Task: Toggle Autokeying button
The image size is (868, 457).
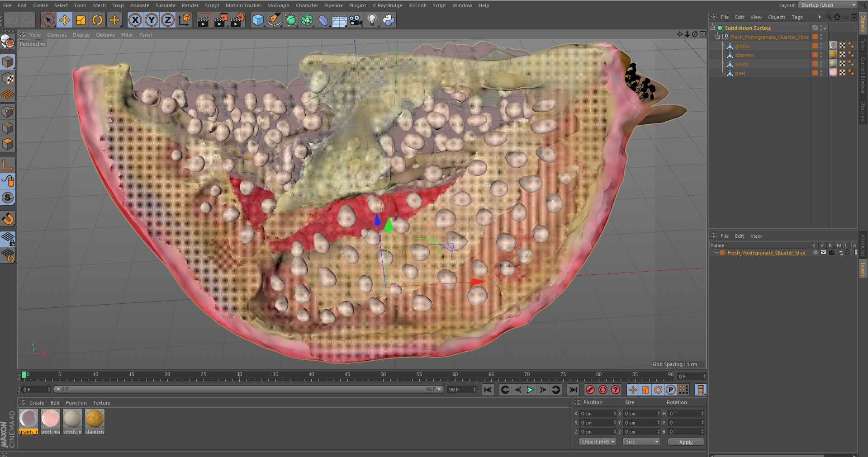Action: pos(603,390)
